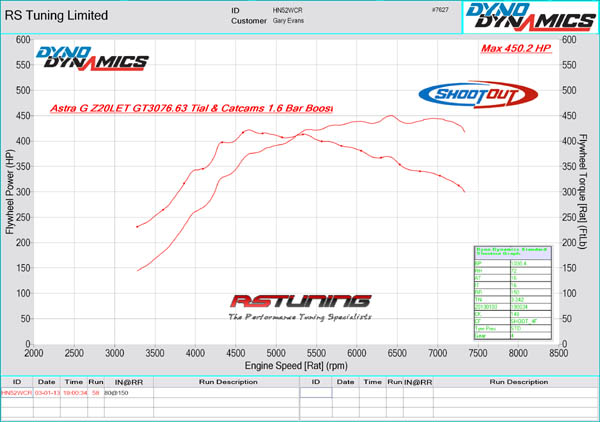This screenshot has height=422, width=600.
Task: Click the peak of the power curve
Action: point(391,115)
